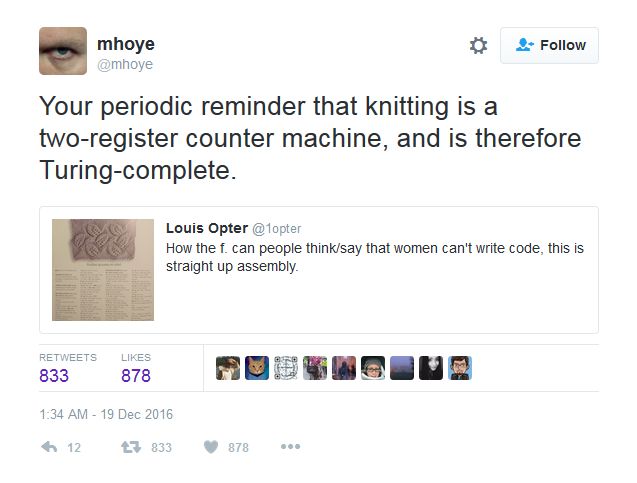Click the Follow button
Viewport: 637px width, 483px height.
(549, 45)
